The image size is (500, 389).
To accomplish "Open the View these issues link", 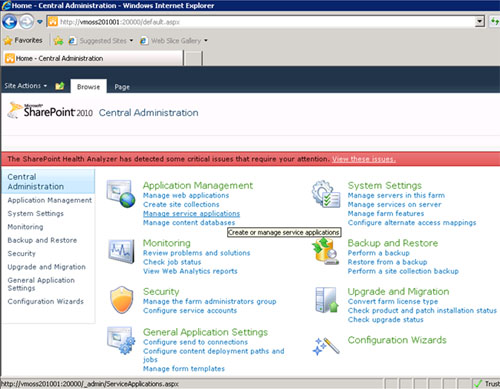I will pos(364,159).
